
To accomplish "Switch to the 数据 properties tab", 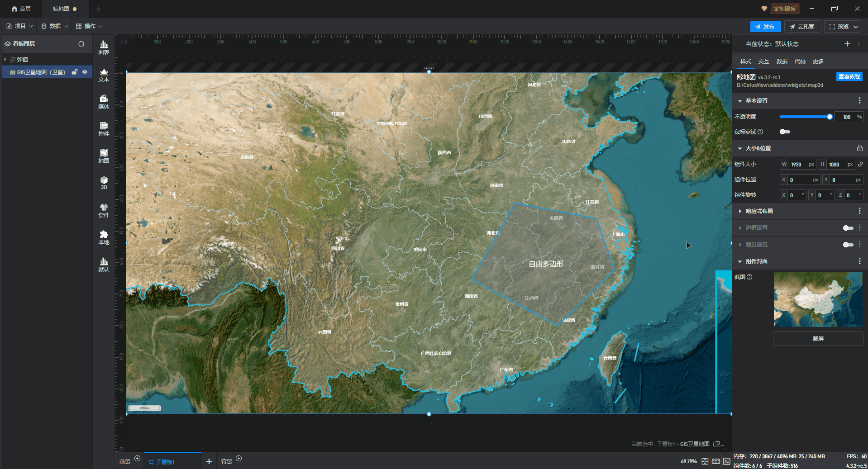I will [x=782, y=62].
